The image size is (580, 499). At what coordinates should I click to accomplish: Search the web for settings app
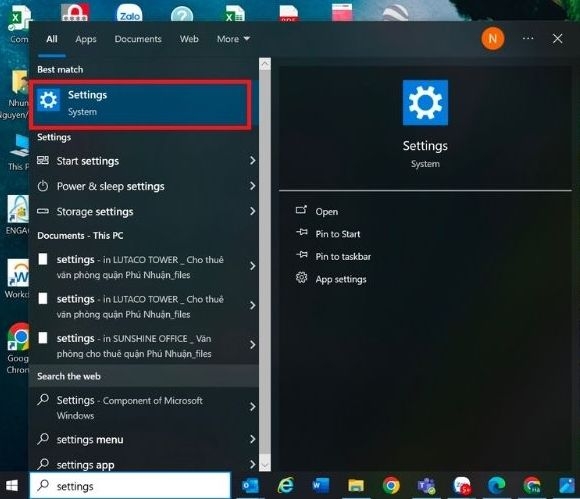(x=144, y=464)
